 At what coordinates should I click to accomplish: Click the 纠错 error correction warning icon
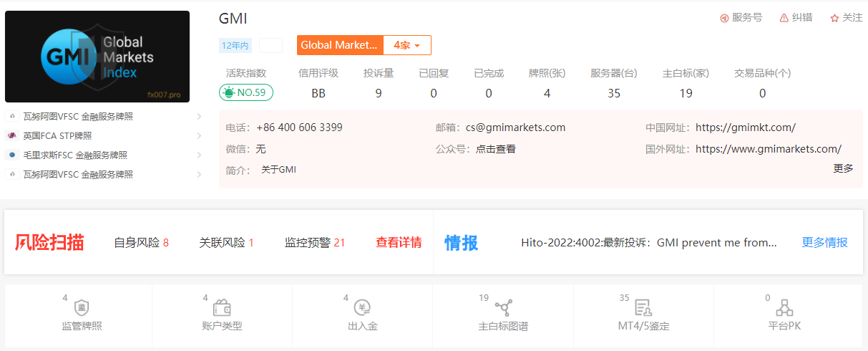[784, 18]
